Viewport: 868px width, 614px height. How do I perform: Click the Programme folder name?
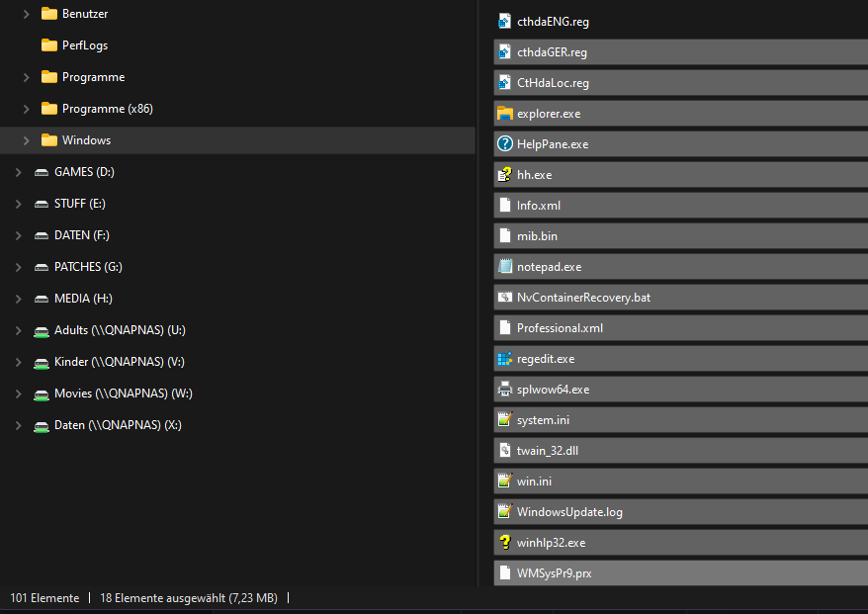(94, 77)
